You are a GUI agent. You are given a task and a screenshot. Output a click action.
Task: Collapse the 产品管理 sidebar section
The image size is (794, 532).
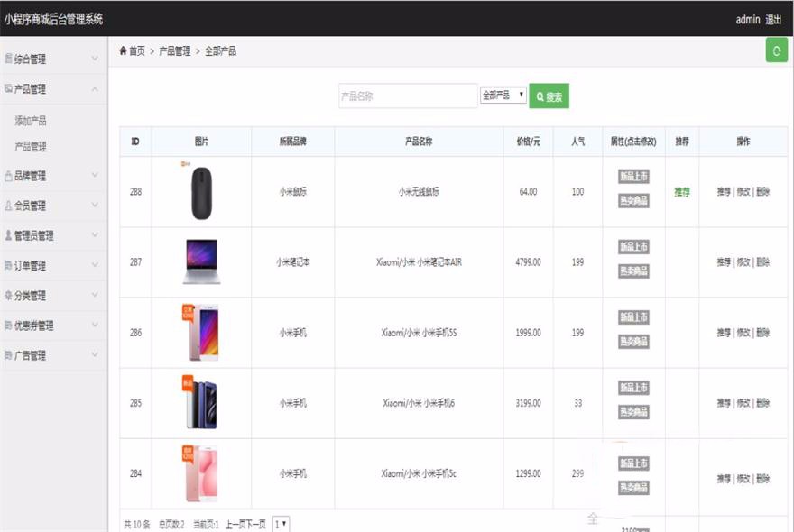tap(50, 89)
